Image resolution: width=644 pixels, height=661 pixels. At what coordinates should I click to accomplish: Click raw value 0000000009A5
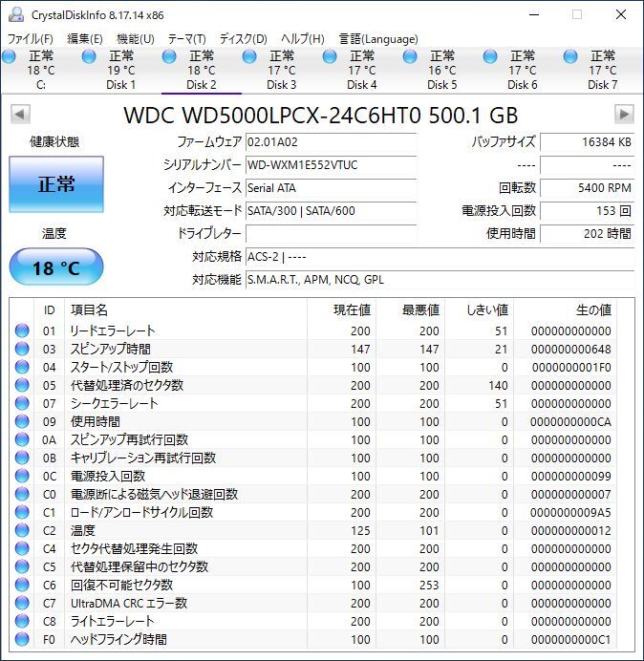coord(570,512)
